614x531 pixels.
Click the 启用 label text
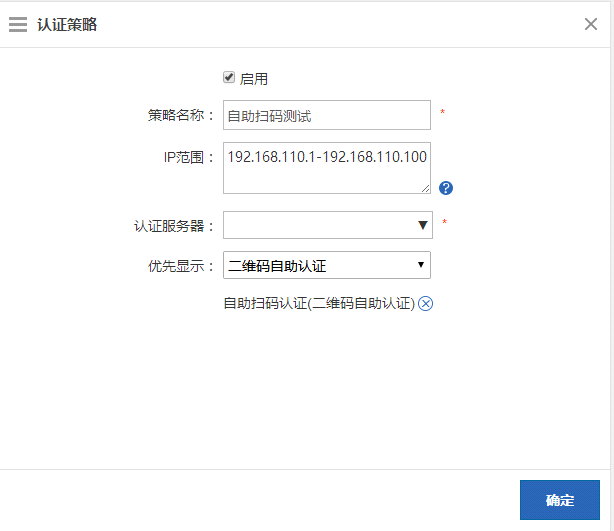254,79
